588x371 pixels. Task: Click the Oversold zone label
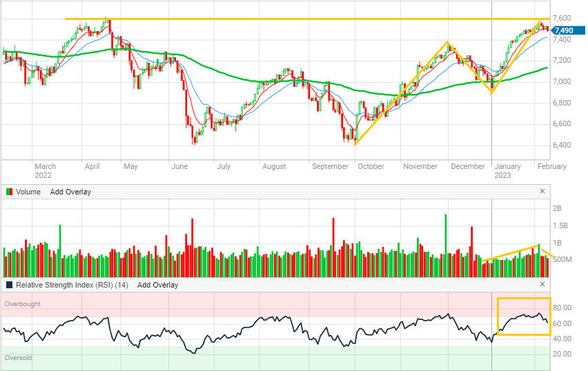coord(19,358)
